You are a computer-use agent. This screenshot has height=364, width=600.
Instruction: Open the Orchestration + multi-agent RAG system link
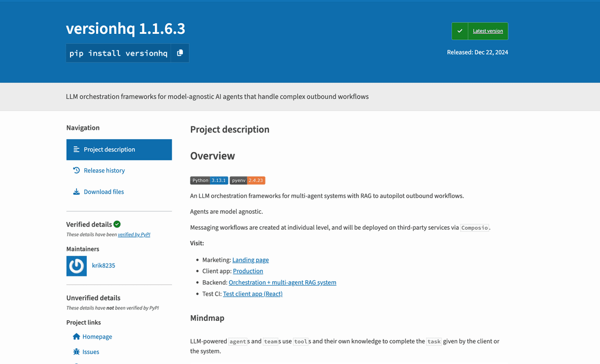[282, 282]
